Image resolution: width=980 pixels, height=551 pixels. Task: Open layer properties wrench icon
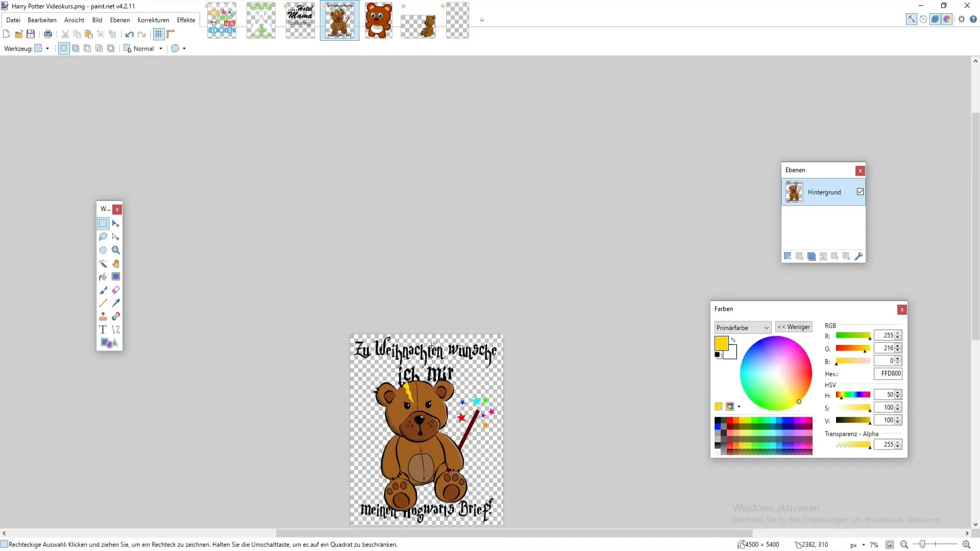(x=859, y=256)
